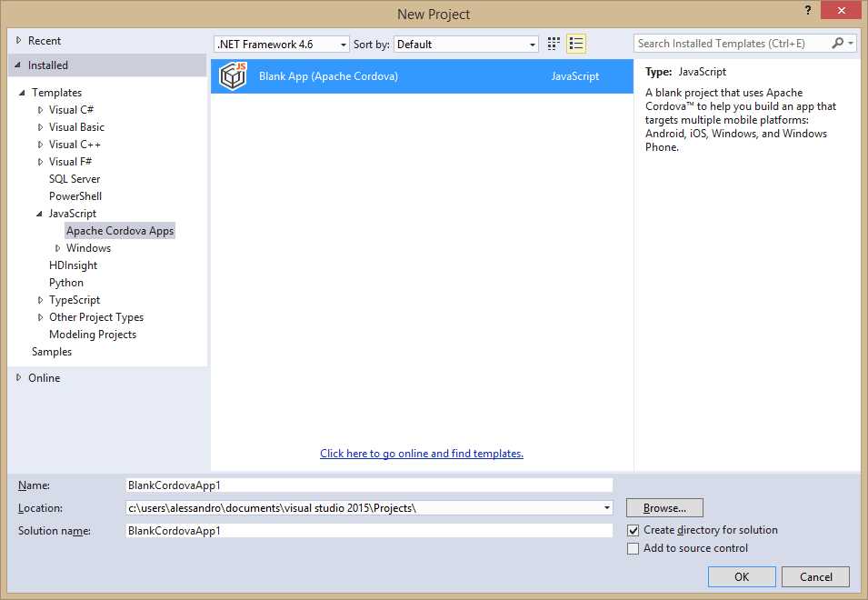Select Apache Cordova Apps in the tree
The height and width of the screenshot is (600, 868).
click(x=120, y=230)
